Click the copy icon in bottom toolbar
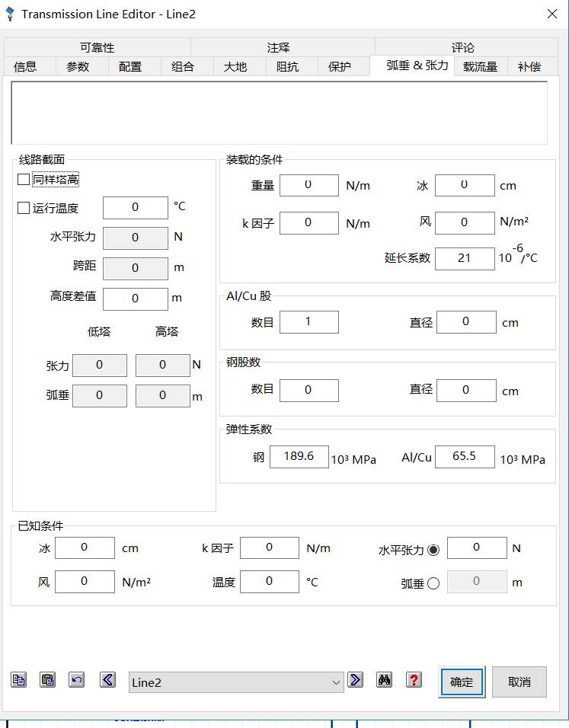Screen dimensions: 569x728 click(19, 680)
